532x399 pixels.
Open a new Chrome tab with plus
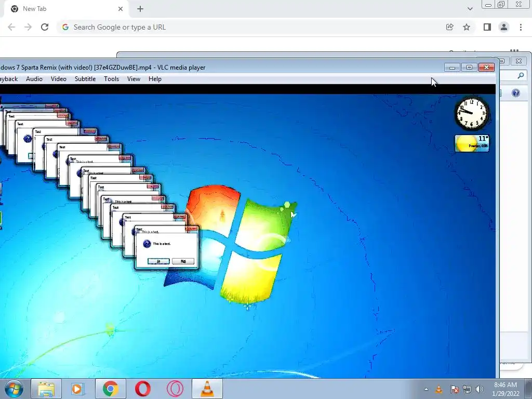140,9
